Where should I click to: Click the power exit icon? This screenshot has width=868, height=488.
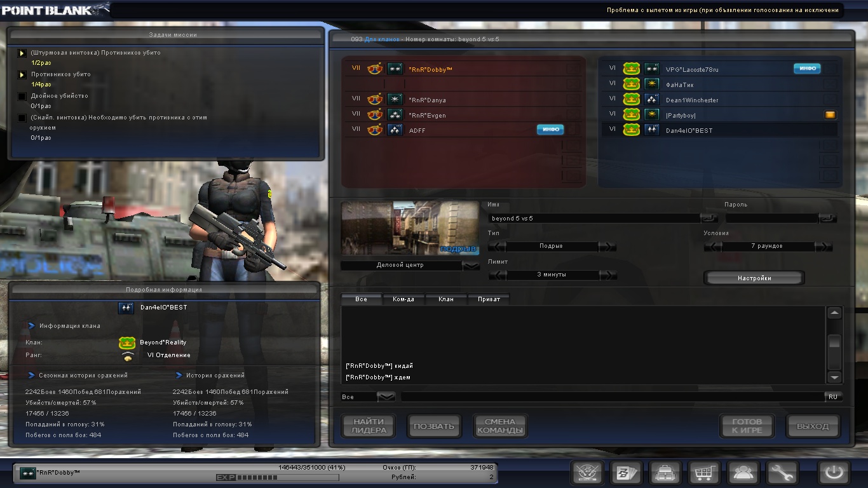pyautogui.click(x=834, y=473)
